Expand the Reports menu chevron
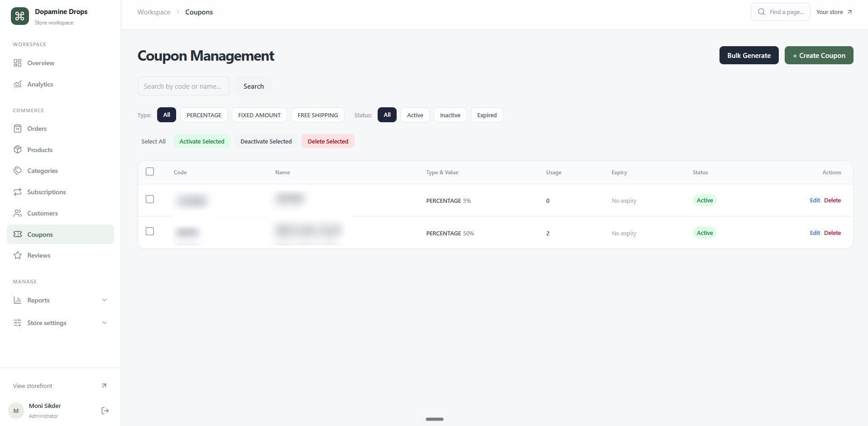Viewport: 868px width, 426px height. click(x=105, y=300)
